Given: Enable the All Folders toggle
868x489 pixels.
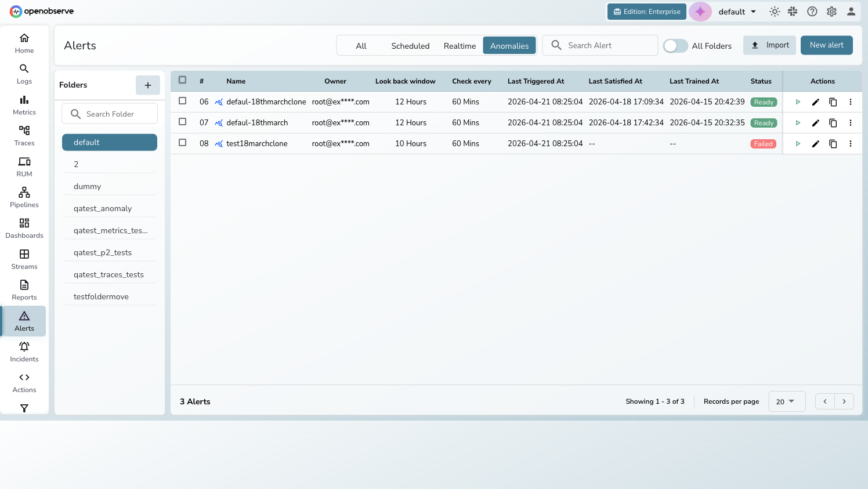Looking at the screenshot, I should (x=675, y=45).
